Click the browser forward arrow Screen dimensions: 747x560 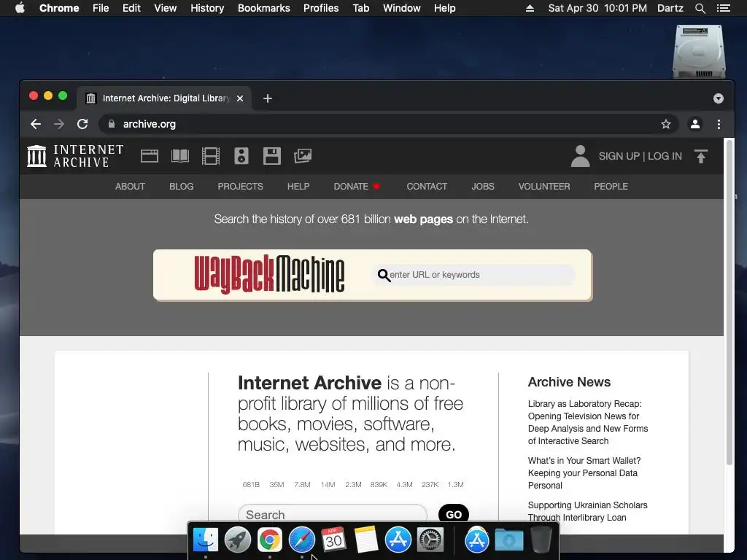[59, 124]
